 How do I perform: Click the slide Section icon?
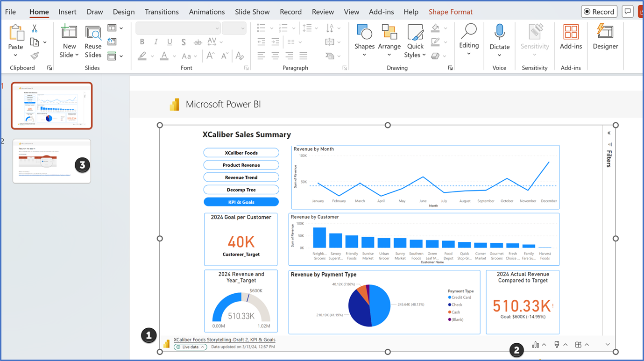tap(112, 57)
